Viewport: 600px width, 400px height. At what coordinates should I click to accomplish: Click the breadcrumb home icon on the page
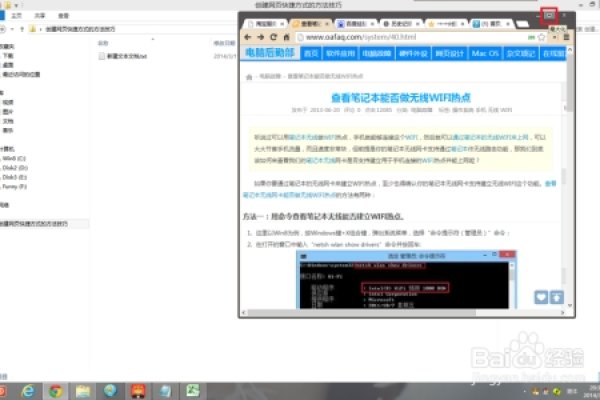(249, 77)
